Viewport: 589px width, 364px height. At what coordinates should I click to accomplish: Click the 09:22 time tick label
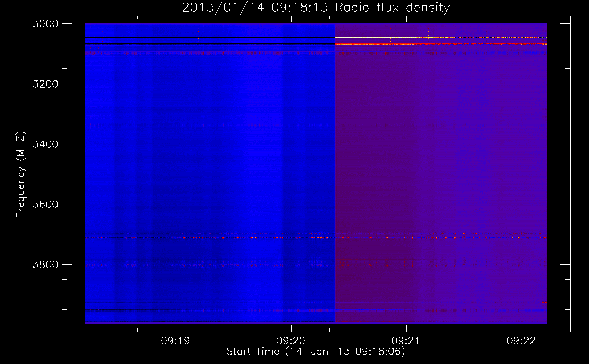(x=521, y=341)
